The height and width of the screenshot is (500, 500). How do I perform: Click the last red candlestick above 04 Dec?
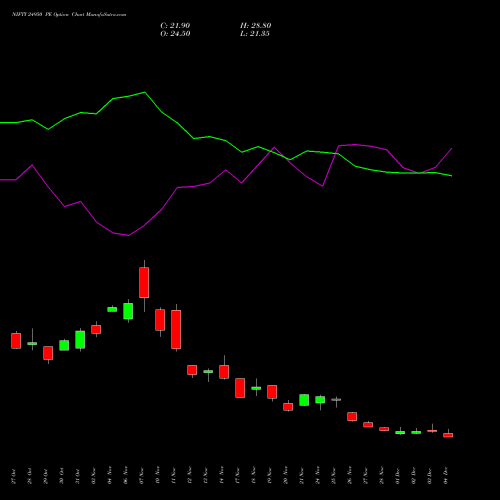[x=448, y=435]
